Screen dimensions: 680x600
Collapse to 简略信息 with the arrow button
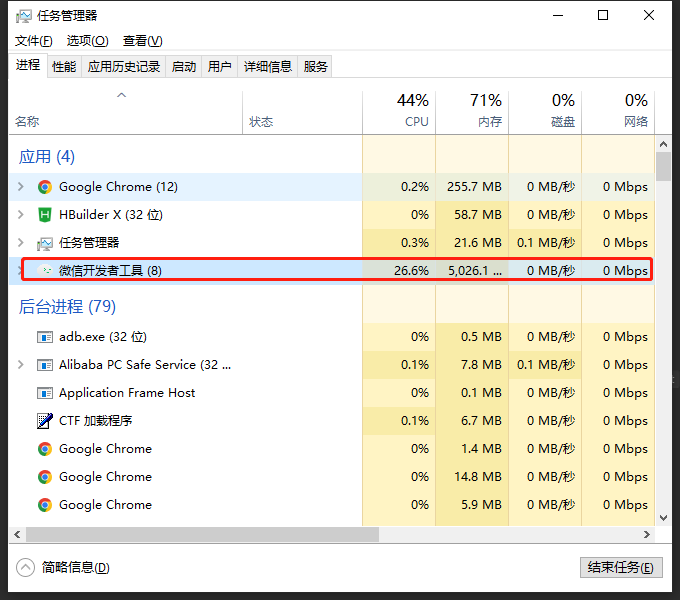point(25,567)
